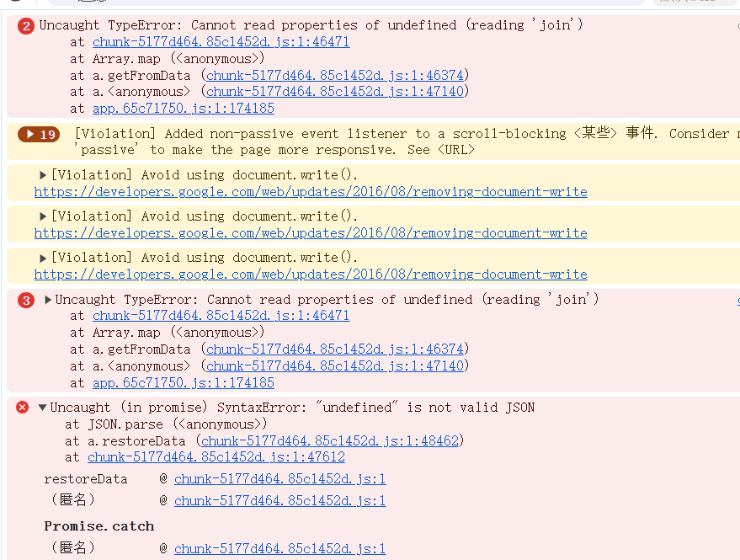Screen dimensions: 740x560
Task: Expand the first document.write violation message
Action: click(44, 175)
